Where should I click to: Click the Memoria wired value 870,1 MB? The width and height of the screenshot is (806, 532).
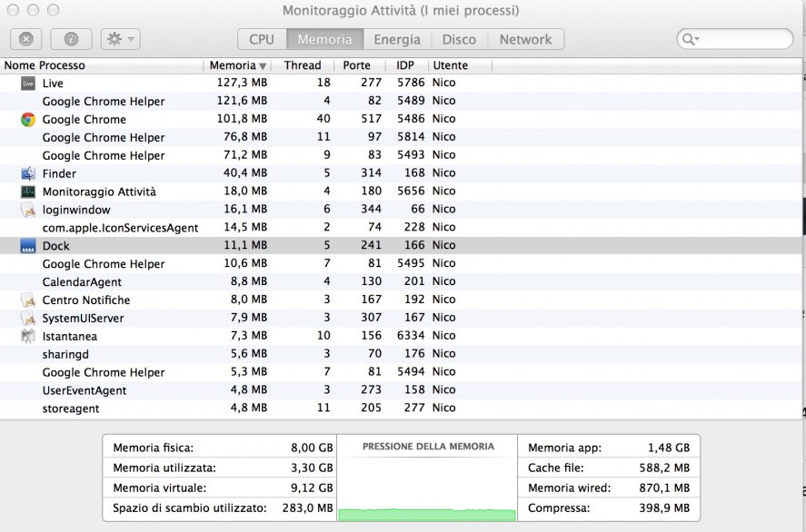[x=664, y=488]
